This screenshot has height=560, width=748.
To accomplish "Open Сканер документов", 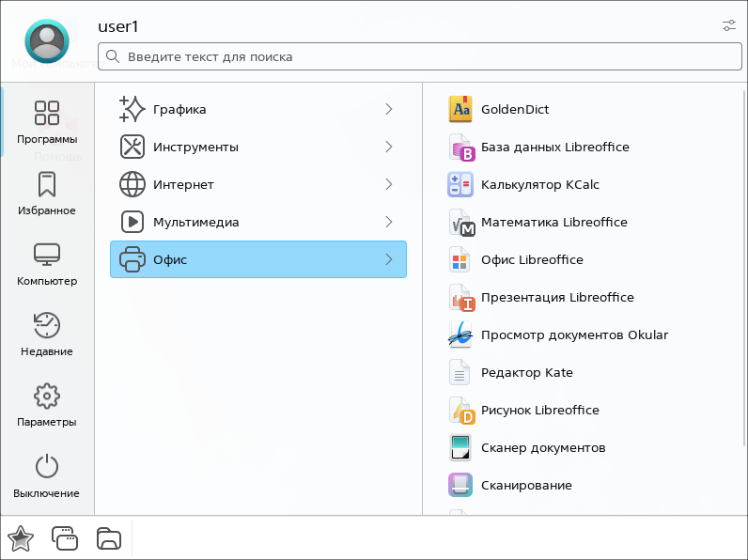I will pos(542,447).
